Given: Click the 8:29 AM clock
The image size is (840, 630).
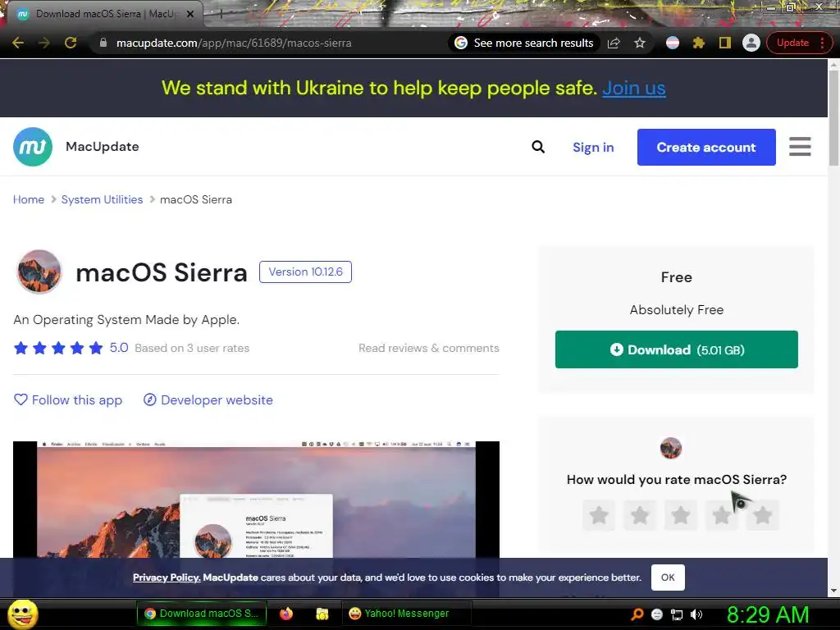Looking at the screenshot, I should [768, 614].
